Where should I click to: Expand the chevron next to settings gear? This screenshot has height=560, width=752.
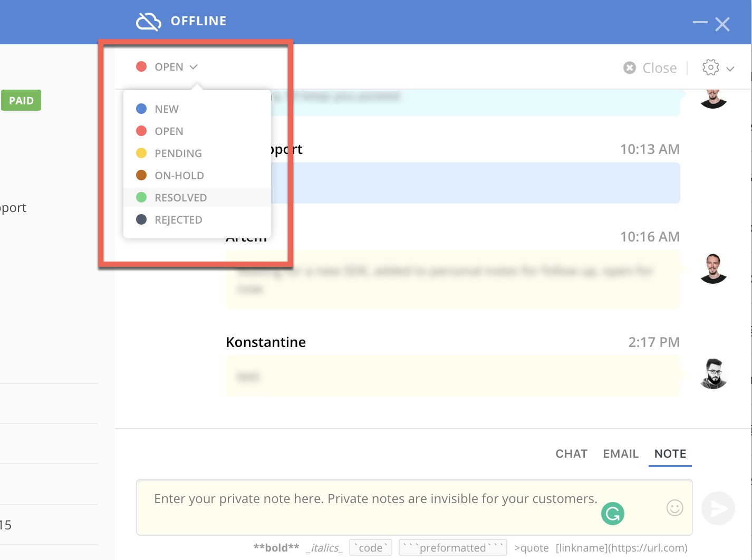(x=730, y=69)
